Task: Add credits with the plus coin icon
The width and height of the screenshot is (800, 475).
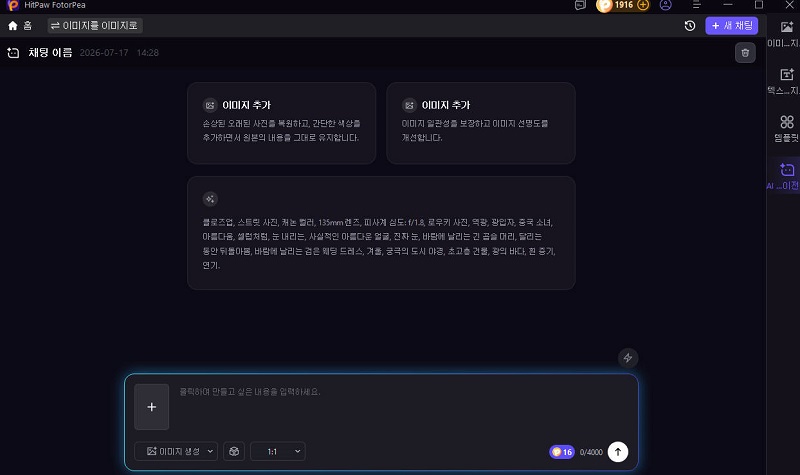Action: pyautogui.click(x=643, y=5)
